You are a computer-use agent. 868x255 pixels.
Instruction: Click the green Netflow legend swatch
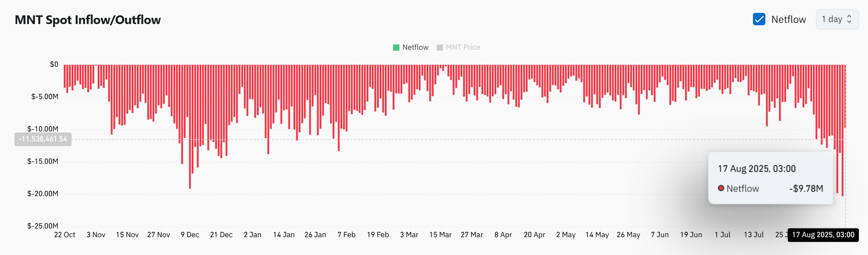point(396,48)
